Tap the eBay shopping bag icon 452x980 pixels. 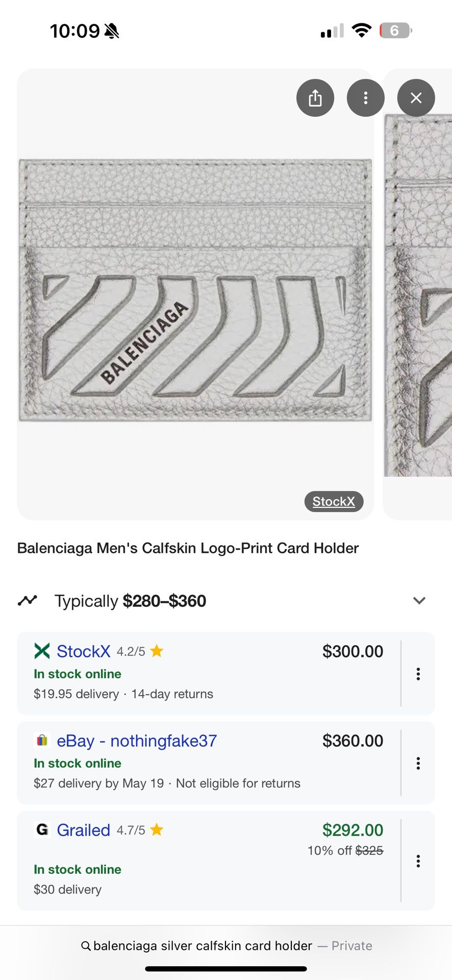coord(42,740)
